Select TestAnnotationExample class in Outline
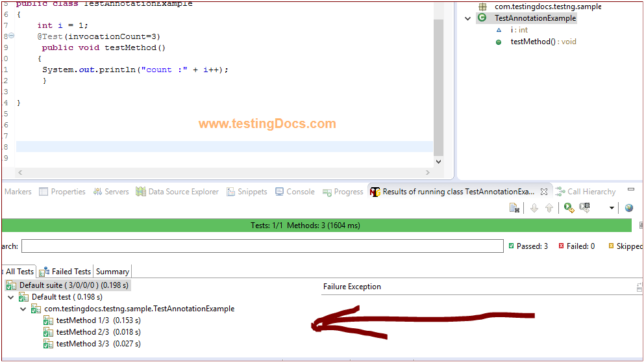This screenshot has width=644, height=362. click(535, 18)
